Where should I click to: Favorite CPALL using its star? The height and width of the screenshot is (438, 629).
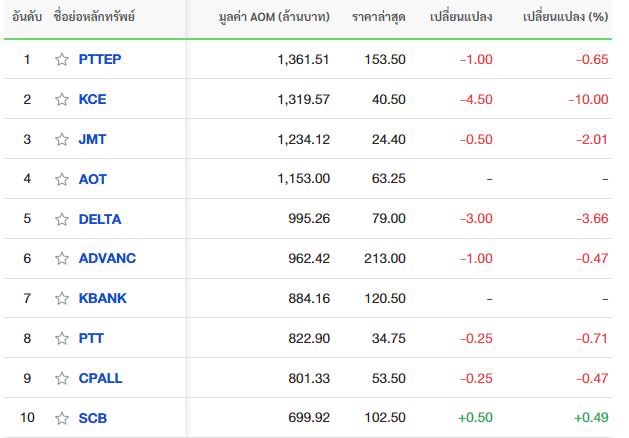(62, 378)
